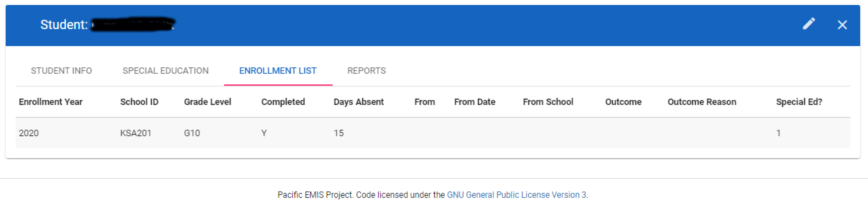
Task: Click the pencil edit icon
Action: (x=809, y=24)
